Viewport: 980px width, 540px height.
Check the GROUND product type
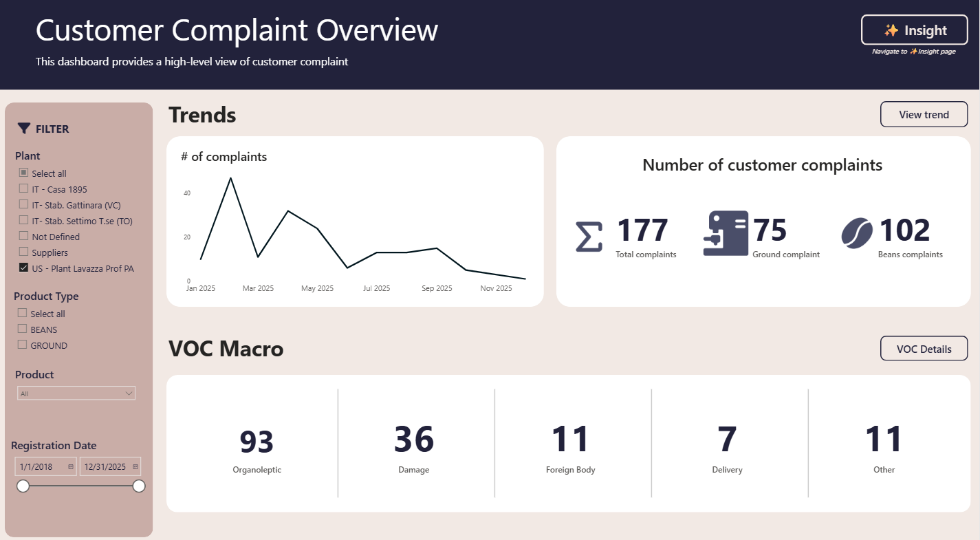tap(22, 345)
